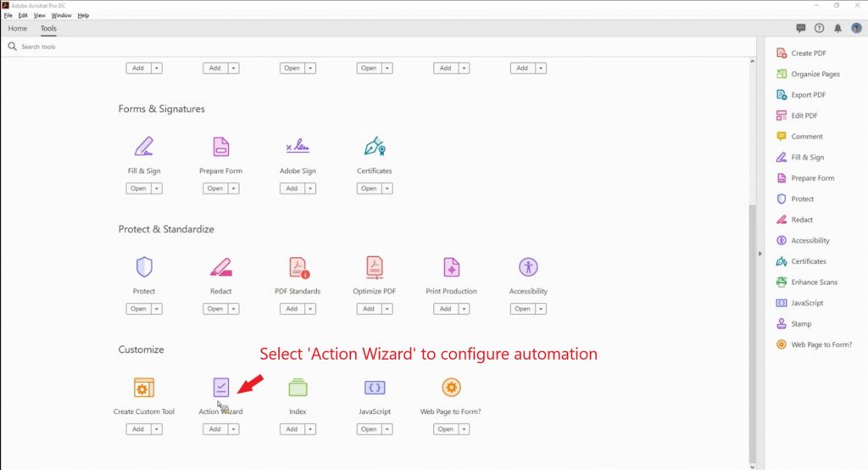This screenshot has width=868, height=470.
Task: Click the Open button under Accessibility tool
Action: pyautogui.click(x=522, y=309)
